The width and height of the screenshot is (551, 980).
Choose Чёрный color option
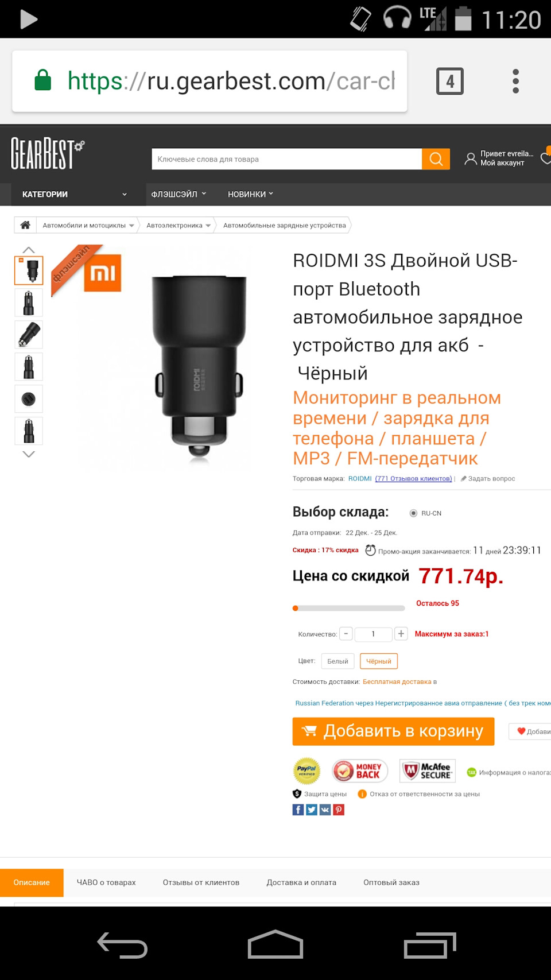point(379,661)
